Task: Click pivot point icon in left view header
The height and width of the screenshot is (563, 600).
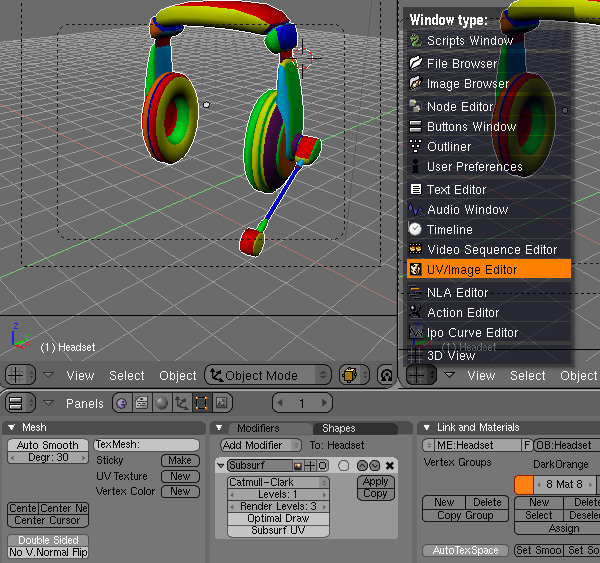Action: click(386, 375)
